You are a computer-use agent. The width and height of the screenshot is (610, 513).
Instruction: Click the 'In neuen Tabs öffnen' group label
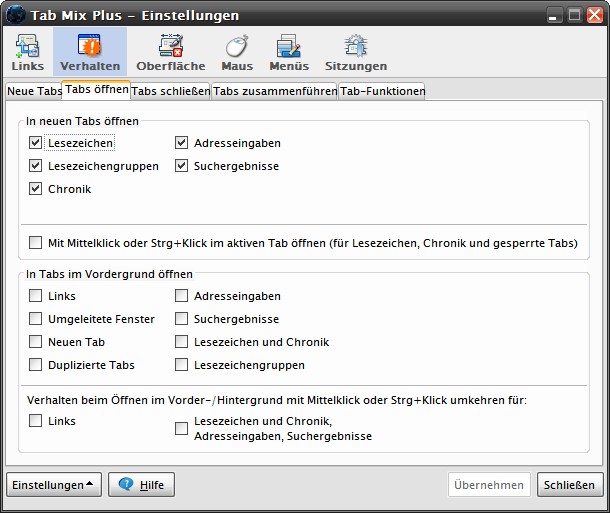(x=82, y=121)
